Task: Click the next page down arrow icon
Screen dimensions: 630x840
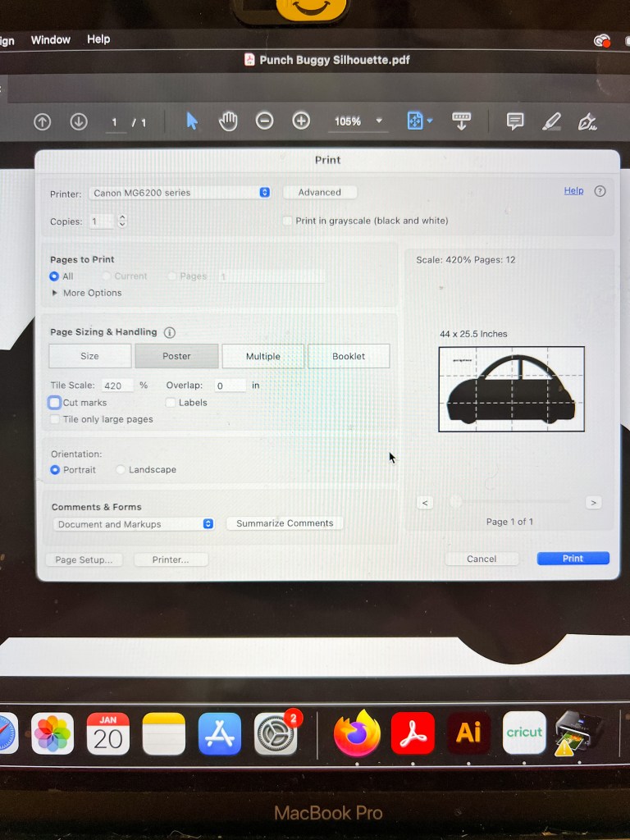Action: (x=79, y=121)
